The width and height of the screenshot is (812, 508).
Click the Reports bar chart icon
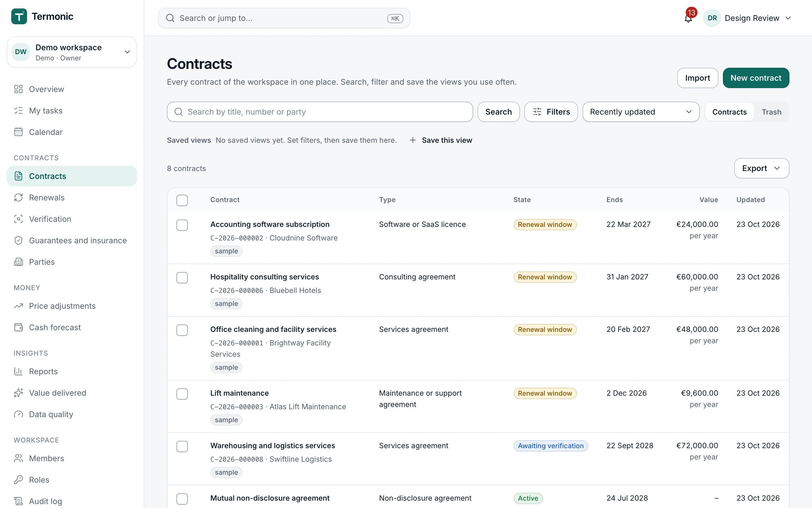coord(18,372)
